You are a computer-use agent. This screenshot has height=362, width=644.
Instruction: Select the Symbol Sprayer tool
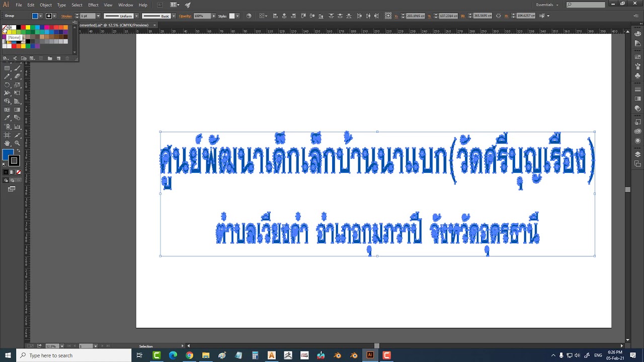pos(7,126)
